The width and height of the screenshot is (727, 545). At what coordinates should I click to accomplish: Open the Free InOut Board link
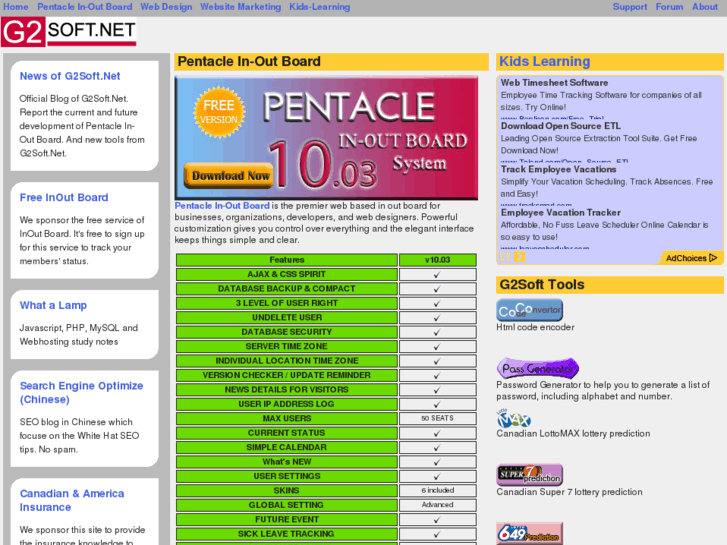[64, 198]
